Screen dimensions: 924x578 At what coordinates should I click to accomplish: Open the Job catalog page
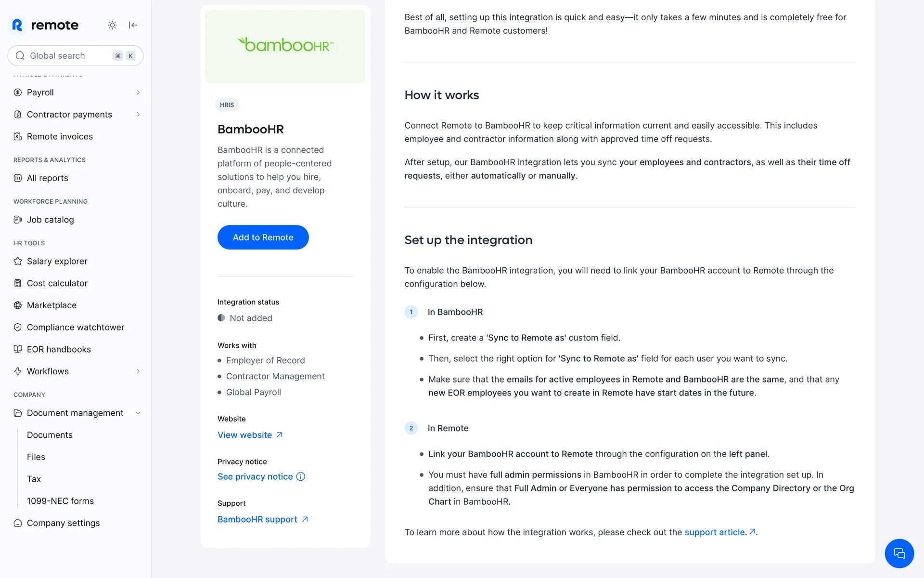click(51, 220)
